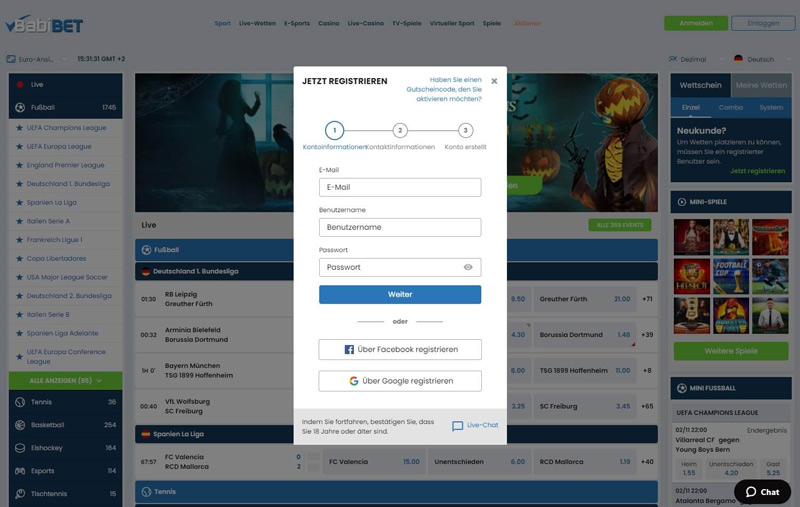Click the German flag language icon
Image resolution: width=800 pixels, height=507 pixels.
click(x=738, y=59)
